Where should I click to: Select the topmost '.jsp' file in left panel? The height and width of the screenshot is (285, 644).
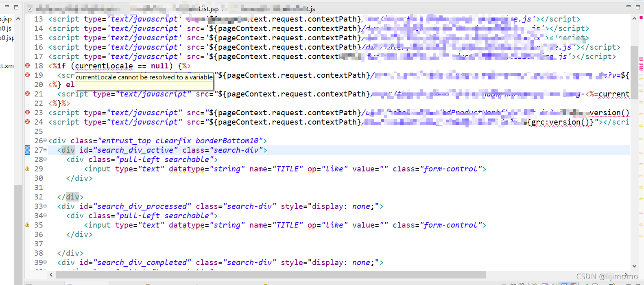coord(6,19)
